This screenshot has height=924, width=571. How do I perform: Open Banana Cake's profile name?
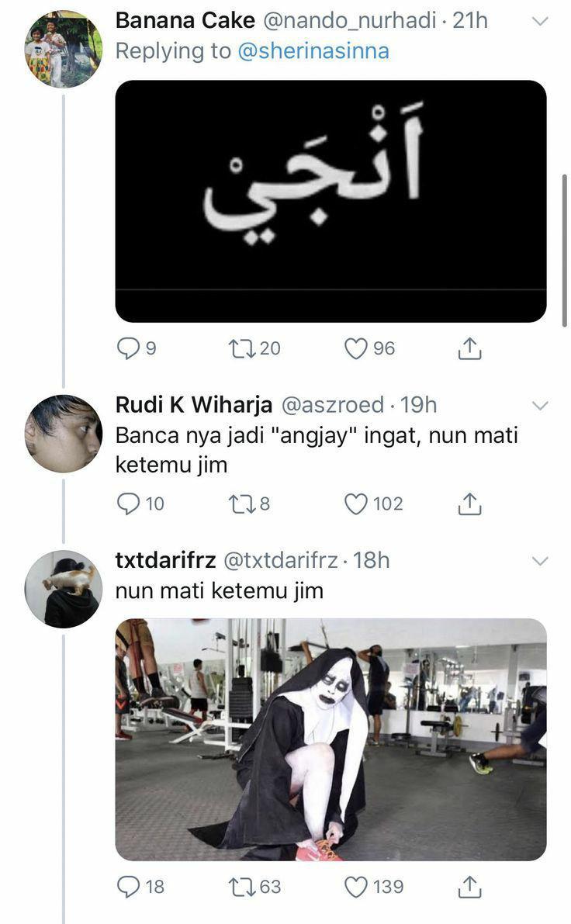[185, 21]
